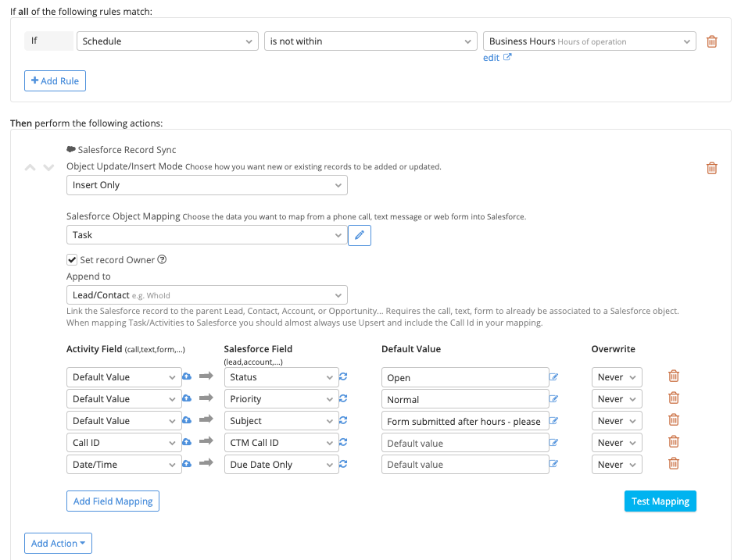The image size is (741, 560).
Task: Click cloud icon next to Call ID field
Action: click(187, 443)
